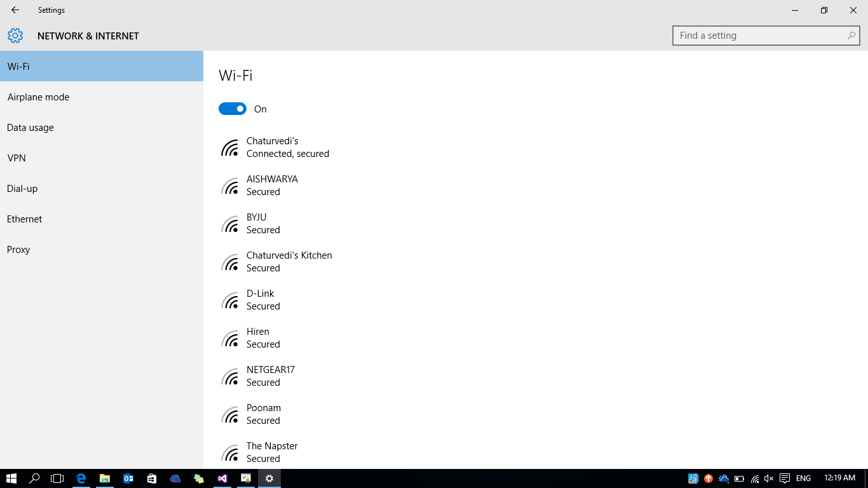Image resolution: width=868 pixels, height=488 pixels.
Task: Switch to the certificate window app on taskbar
Action: tap(246, 478)
